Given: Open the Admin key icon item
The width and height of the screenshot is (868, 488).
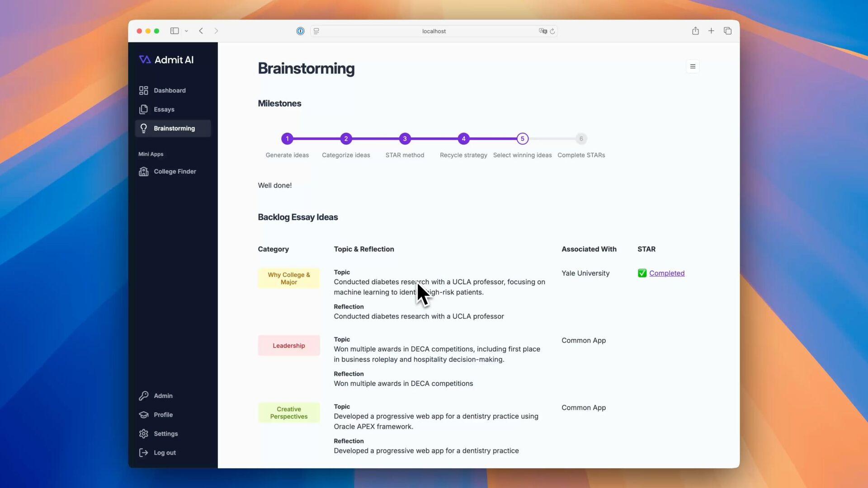Looking at the screenshot, I should (144, 396).
